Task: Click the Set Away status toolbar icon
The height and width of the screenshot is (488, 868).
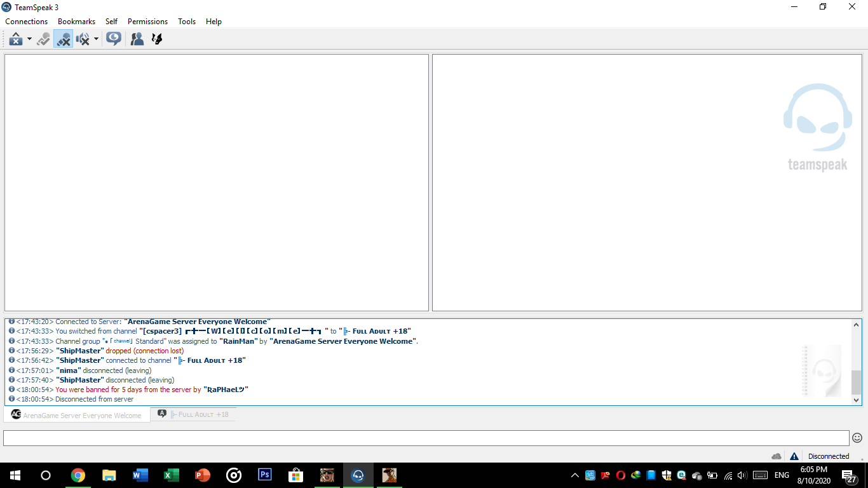Action: pos(15,39)
